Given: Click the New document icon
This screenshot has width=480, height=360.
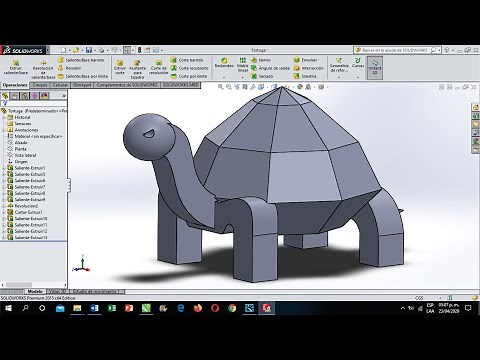Looking at the screenshot, I should [x=63, y=50].
